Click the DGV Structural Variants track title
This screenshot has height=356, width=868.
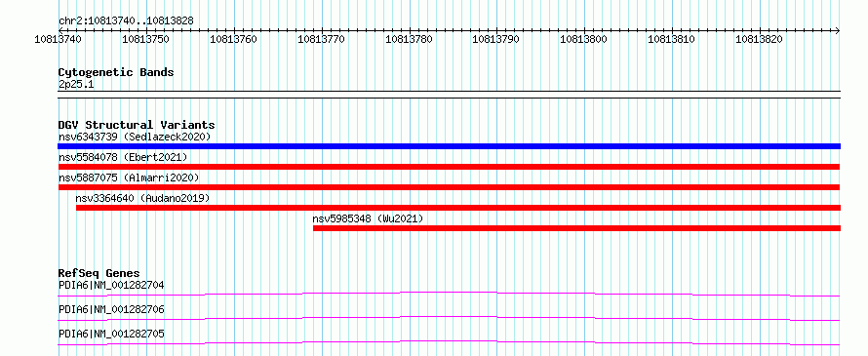pos(137,125)
